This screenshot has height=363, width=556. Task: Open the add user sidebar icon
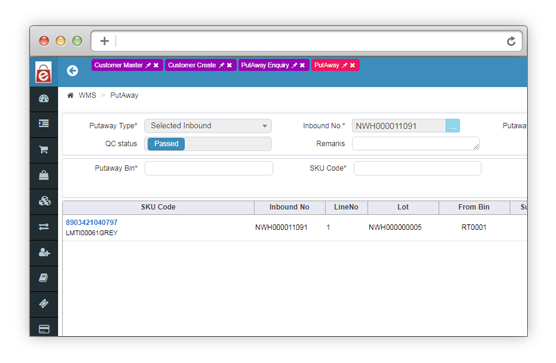click(44, 252)
